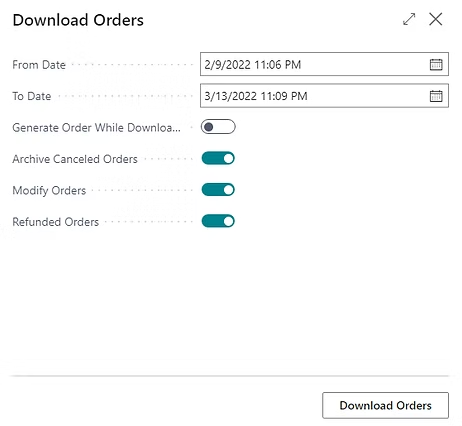Open the From Date calendar picker

436,64
